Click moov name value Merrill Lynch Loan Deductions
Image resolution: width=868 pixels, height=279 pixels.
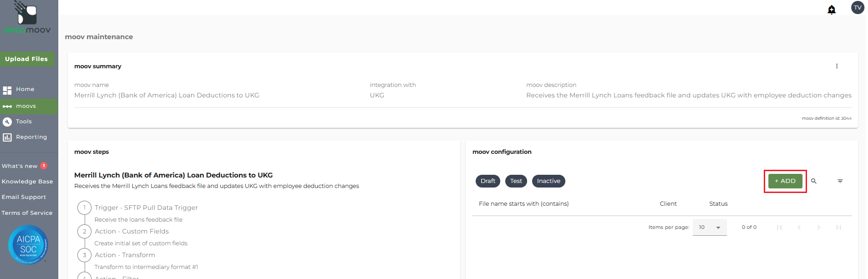pyautogui.click(x=167, y=95)
